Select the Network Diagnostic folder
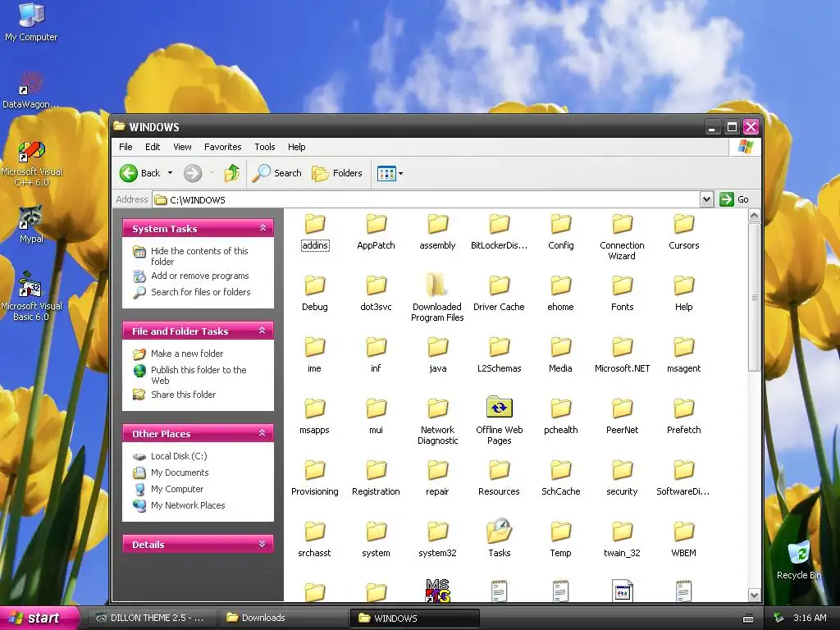Viewport: 840px width, 630px height. point(437,422)
